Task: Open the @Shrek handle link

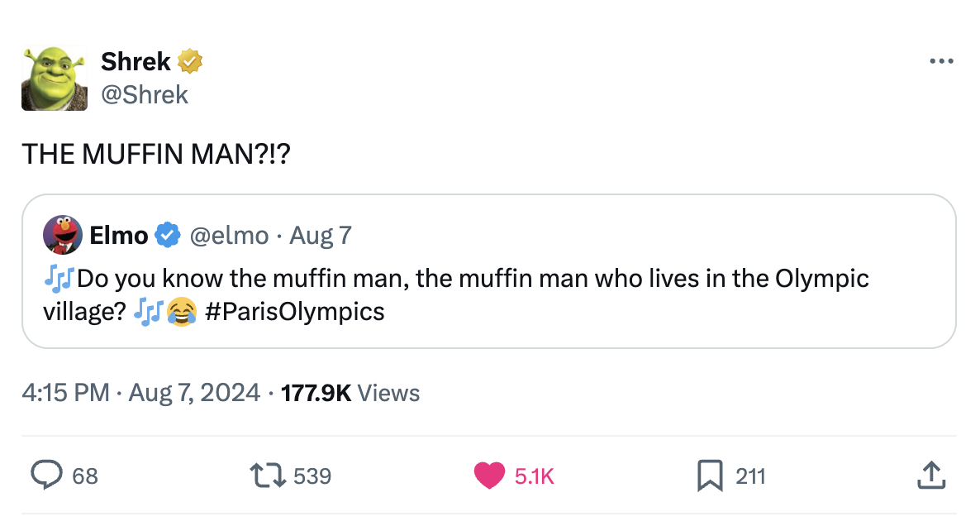Action: coord(145,95)
